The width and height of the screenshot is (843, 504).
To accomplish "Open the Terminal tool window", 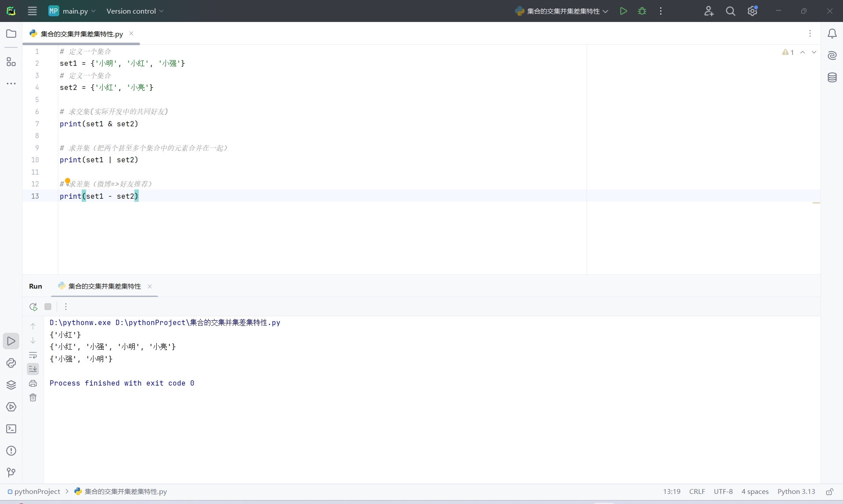I will click(x=11, y=429).
